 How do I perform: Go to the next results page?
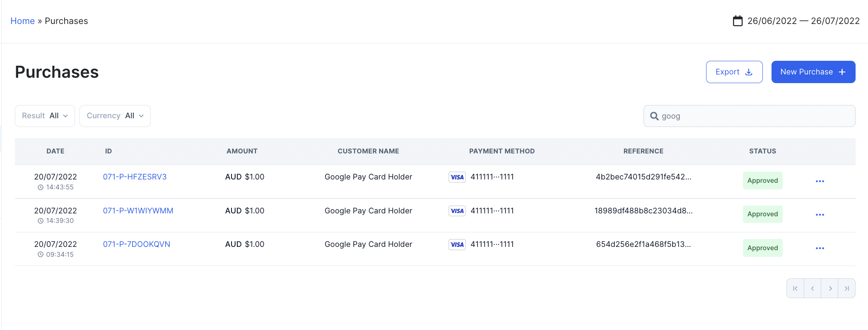click(x=830, y=289)
